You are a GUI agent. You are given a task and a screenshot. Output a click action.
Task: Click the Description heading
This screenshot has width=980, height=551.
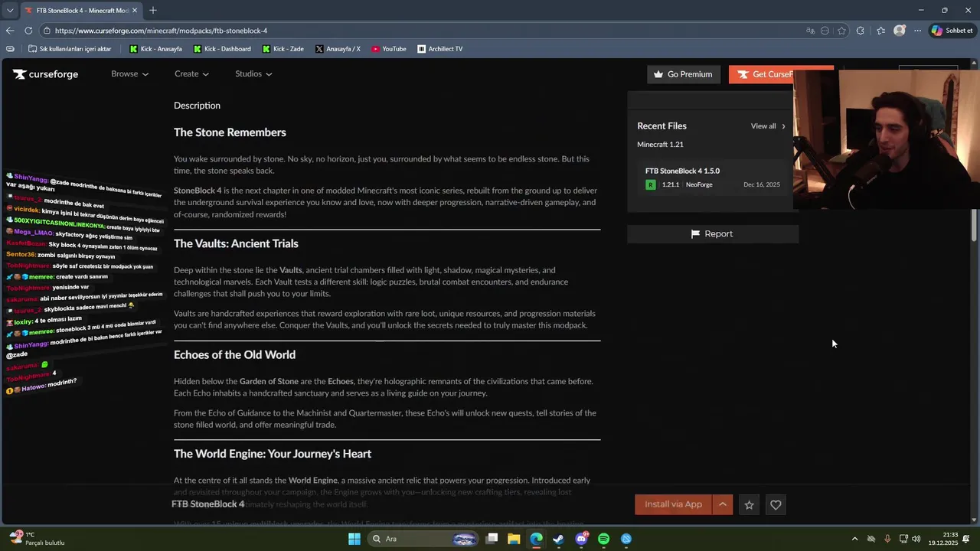[197, 106]
